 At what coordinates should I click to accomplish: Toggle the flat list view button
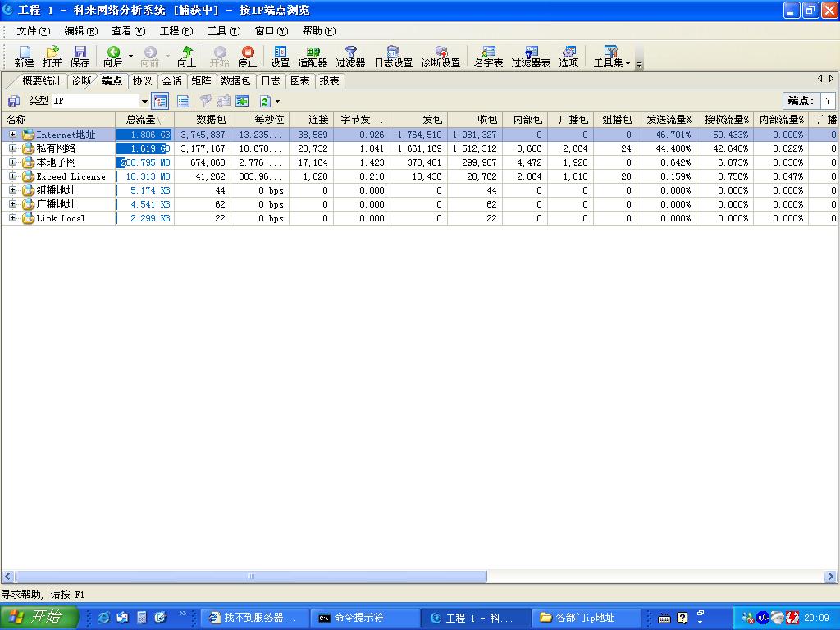[x=183, y=101]
